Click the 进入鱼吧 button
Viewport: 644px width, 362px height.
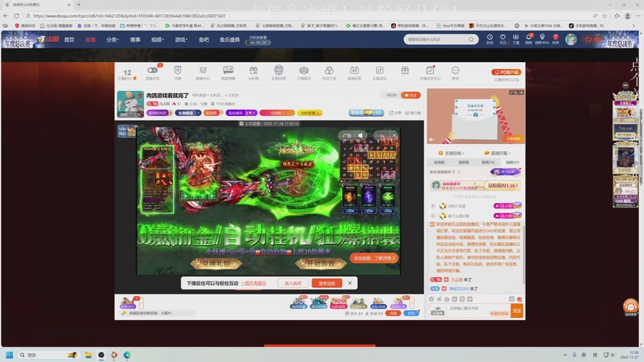292,283
